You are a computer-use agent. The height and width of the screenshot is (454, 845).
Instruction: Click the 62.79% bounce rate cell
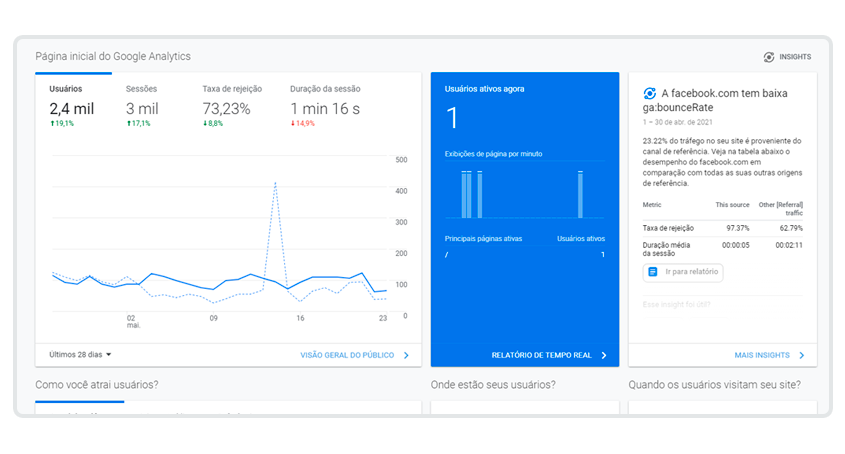point(791,228)
